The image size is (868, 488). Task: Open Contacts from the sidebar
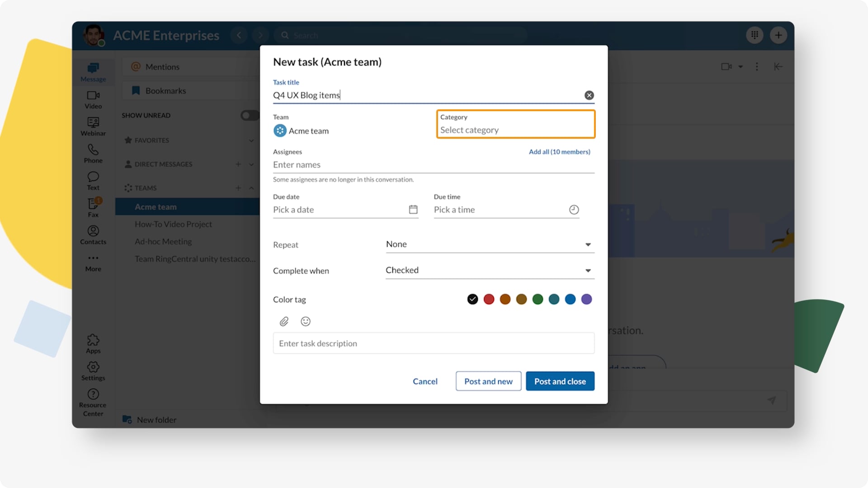pyautogui.click(x=93, y=235)
